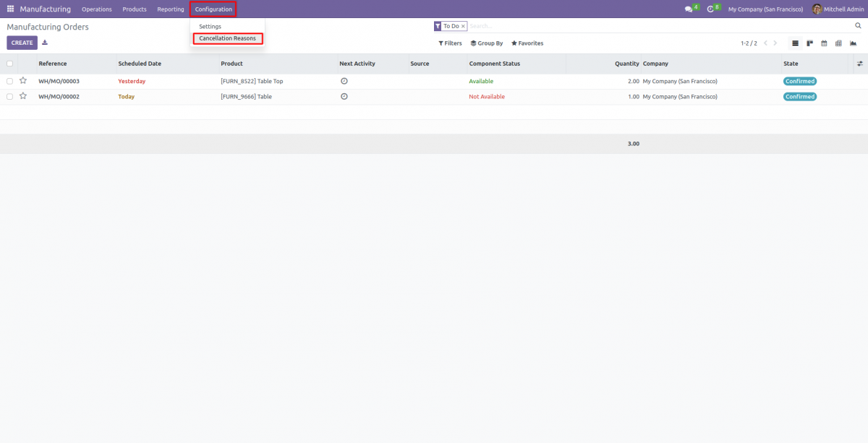Open the Configuration menu
This screenshot has width=868, height=443.
click(x=213, y=9)
